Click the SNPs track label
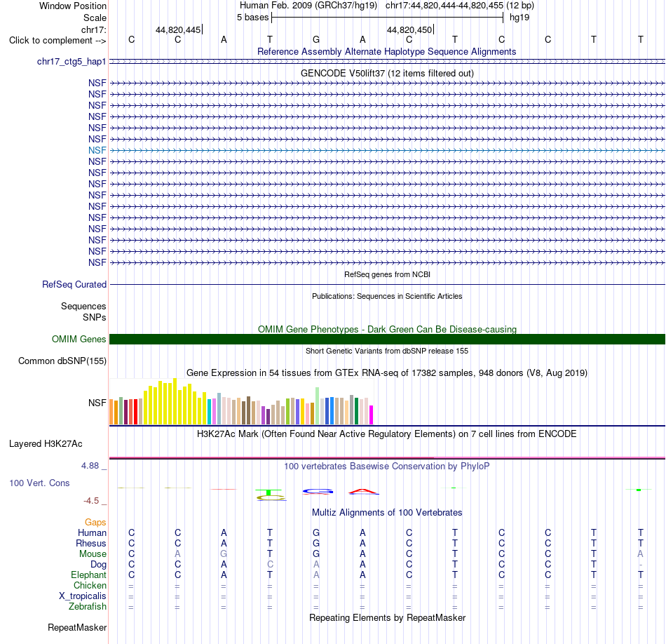This screenshot has width=666, height=644. 95,318
